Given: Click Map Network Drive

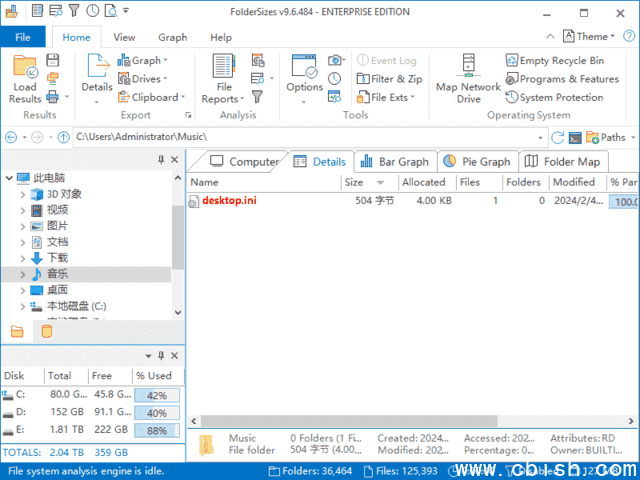Looking at the screenshot, I should (468, 79).
